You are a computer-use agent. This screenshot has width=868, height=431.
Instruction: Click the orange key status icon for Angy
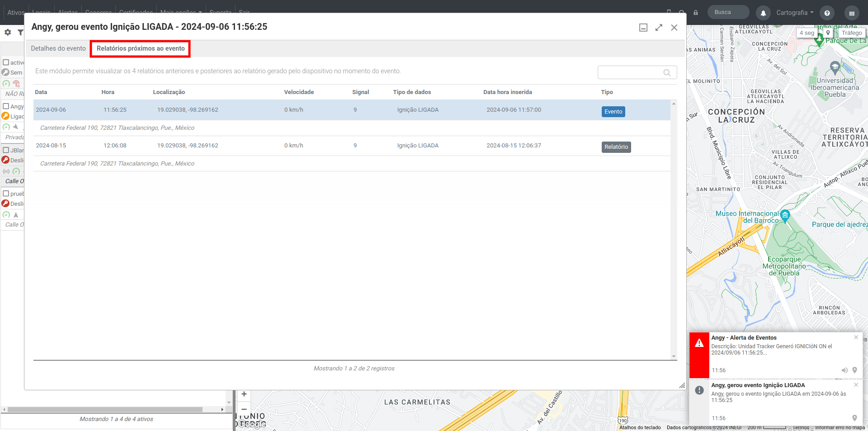tap(5, 116)
